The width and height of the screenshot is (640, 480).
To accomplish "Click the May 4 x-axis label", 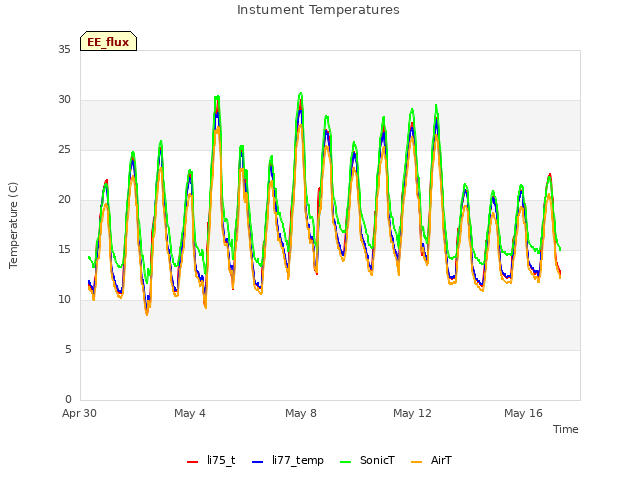I will pos(190,413).
